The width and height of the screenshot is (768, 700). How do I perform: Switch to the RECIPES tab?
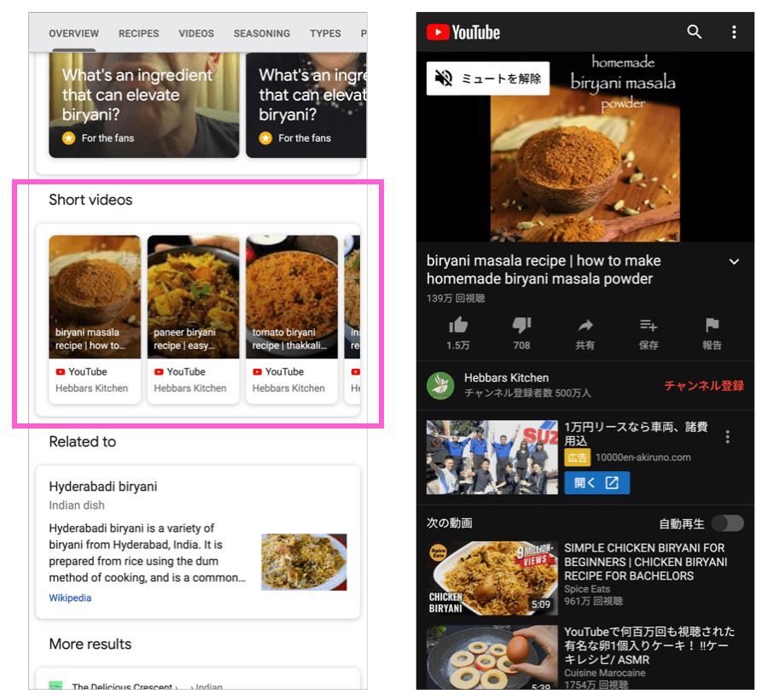pyautogui.click(x=138, y=33)
